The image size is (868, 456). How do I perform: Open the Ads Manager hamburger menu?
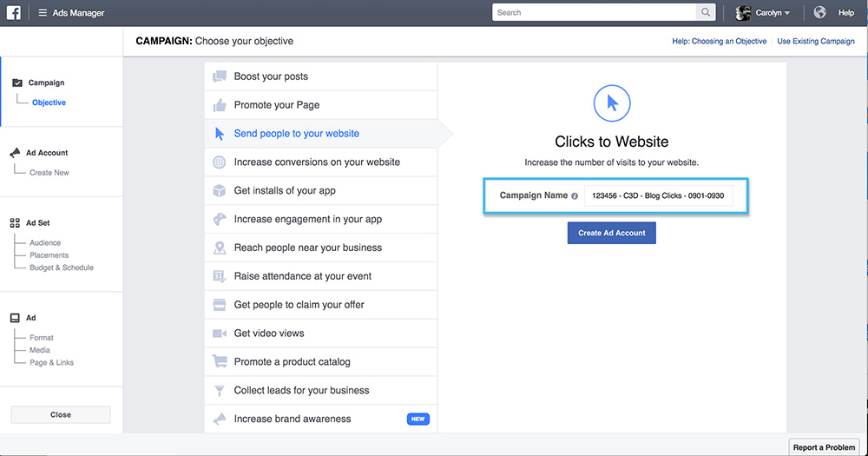click(x=43, y=12)
